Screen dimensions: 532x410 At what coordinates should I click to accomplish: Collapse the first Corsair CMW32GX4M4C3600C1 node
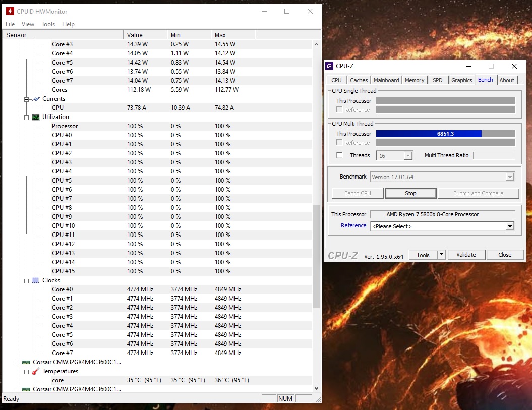[x=17, y=363]
